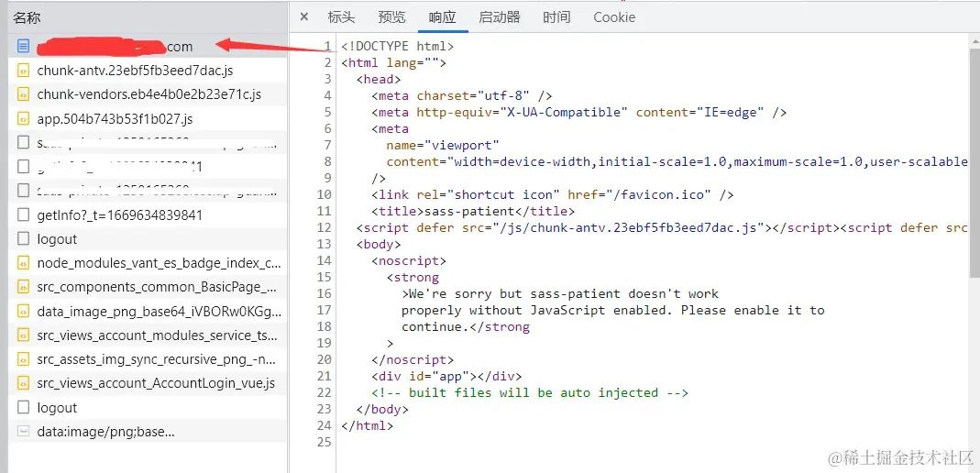Click the script icon beside src_components_common_BasicPage
The image size is (980, 473).
pos(23,287)
